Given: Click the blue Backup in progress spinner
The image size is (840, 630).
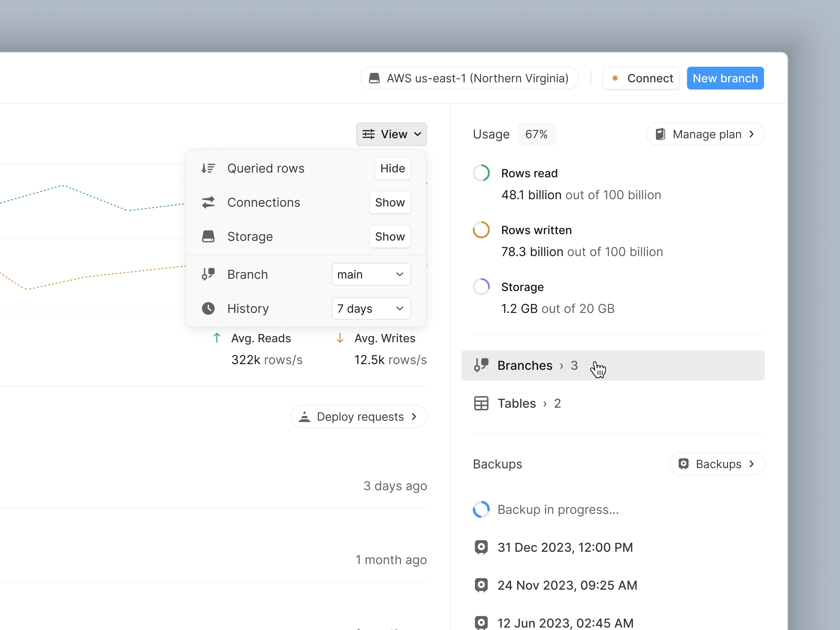Looking at the screenshot, I should [481, 510].
